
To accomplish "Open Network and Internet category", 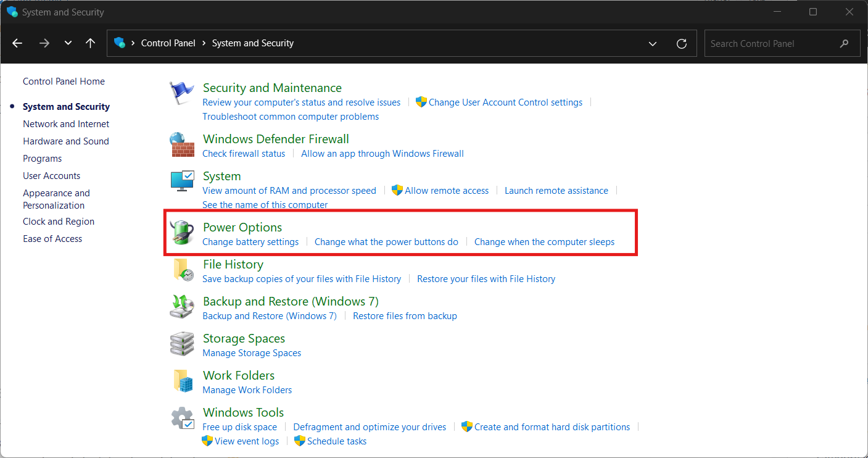I will pyautogui.click(x=66, y=124).
